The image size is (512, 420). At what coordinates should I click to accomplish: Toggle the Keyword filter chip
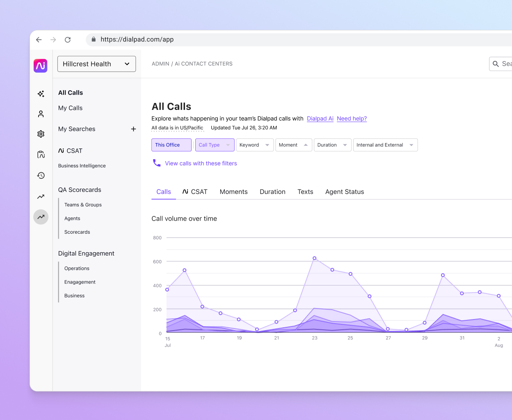pos(255,145)
